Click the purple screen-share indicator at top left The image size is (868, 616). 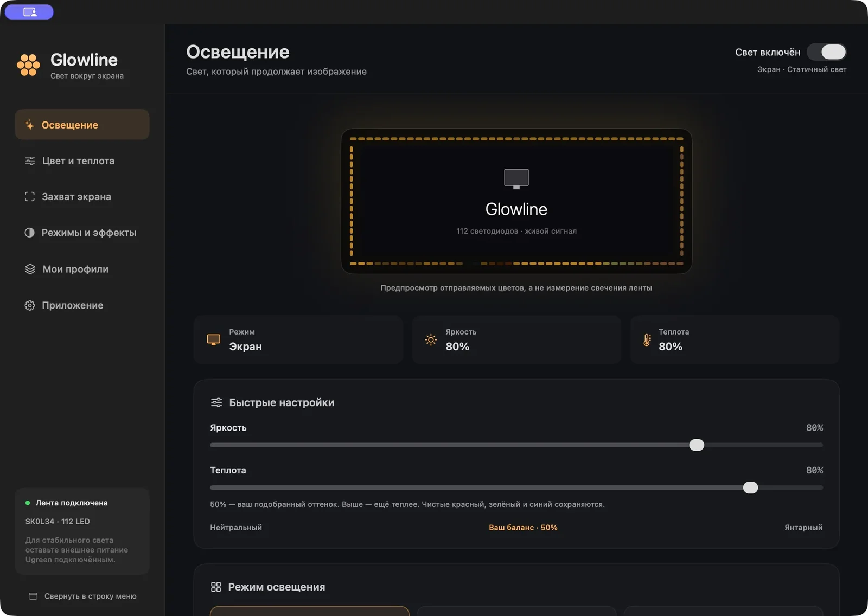[29, 12]
